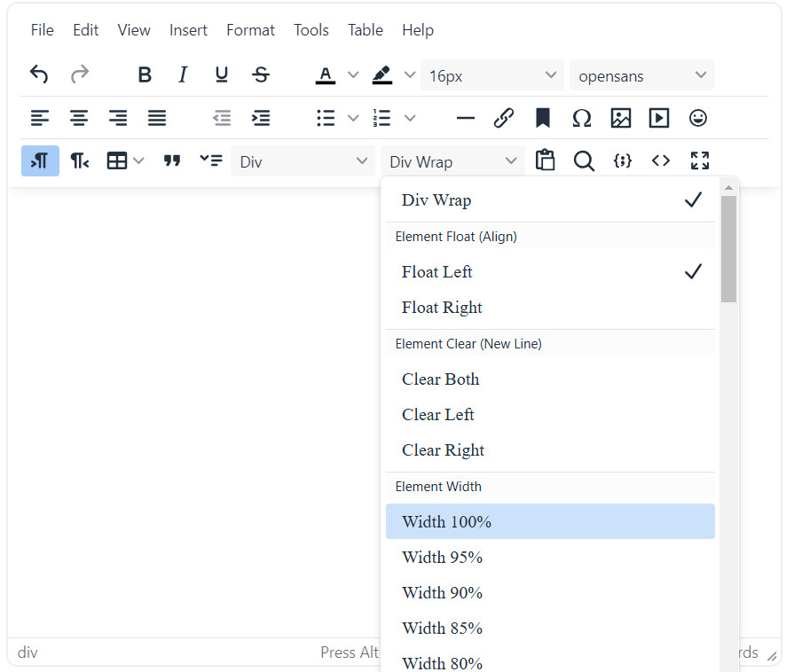Open the Div block format dropdown

pos(303,161)
